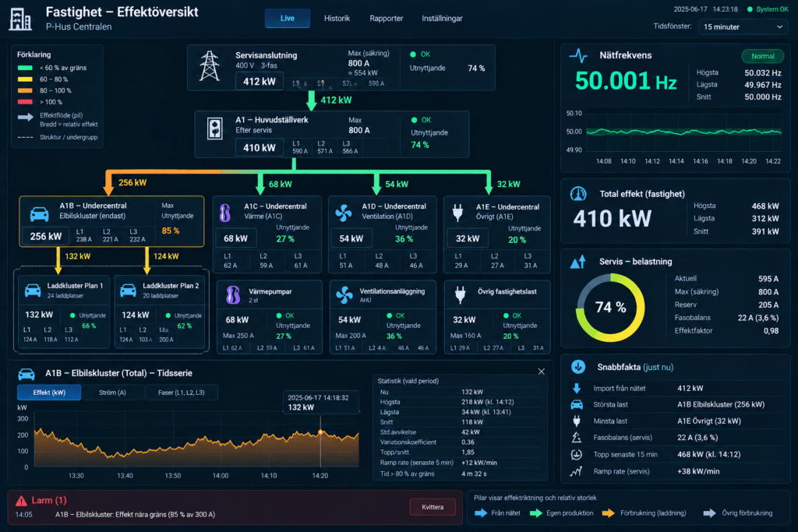Open the Tidsfönster 15 minuter dropdown
The image size is (798, 532).
(743, 26)
